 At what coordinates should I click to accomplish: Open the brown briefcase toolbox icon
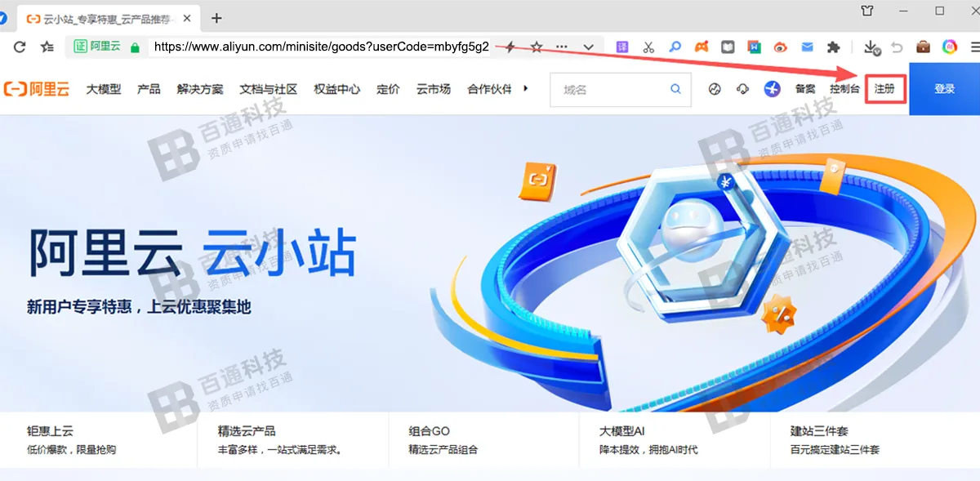[924, 47]
